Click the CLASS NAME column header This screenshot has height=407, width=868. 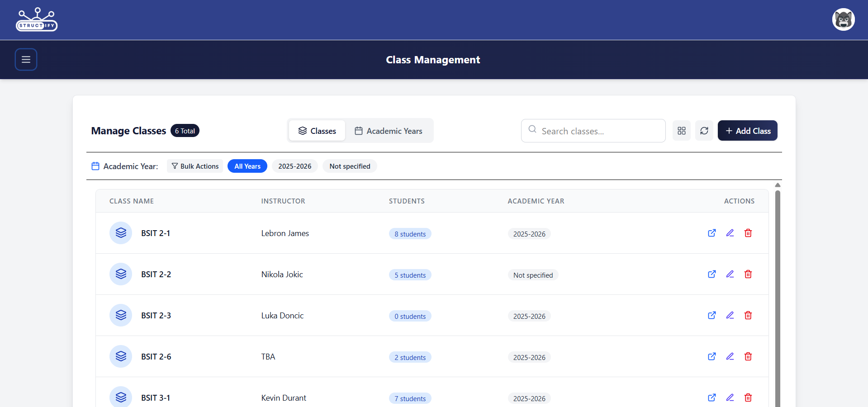[x=132, y=201]
